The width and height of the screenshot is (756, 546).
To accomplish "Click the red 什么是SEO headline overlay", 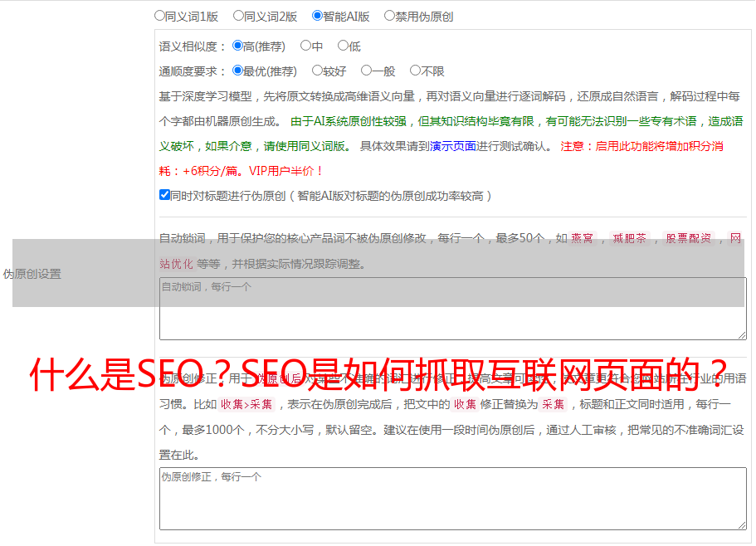I will pos(378,375).
